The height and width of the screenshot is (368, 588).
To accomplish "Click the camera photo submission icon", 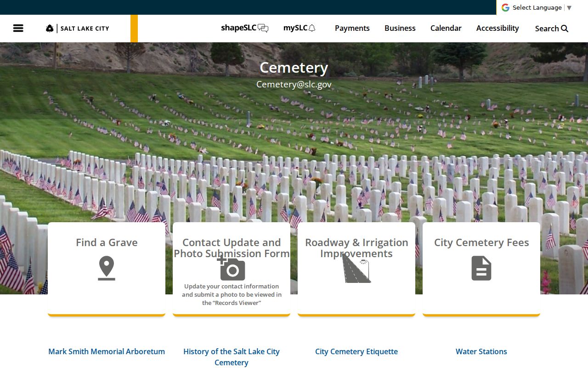I will (231, 269).
